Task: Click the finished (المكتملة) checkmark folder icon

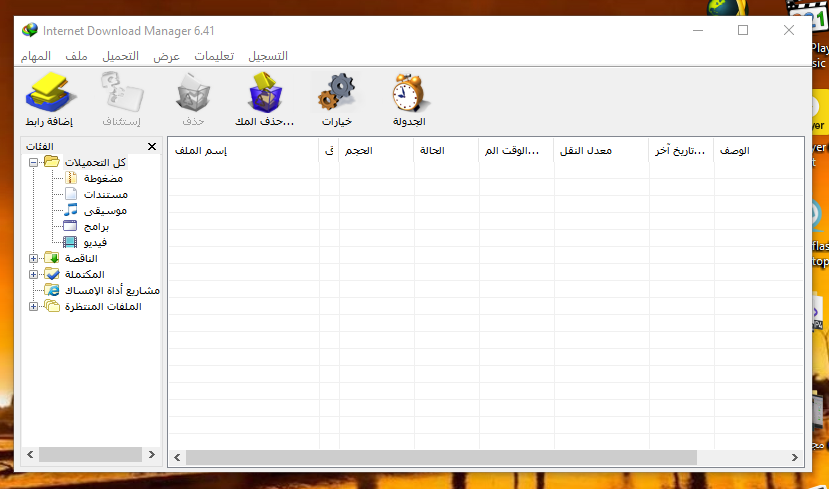Action: (x=52, y=274)
